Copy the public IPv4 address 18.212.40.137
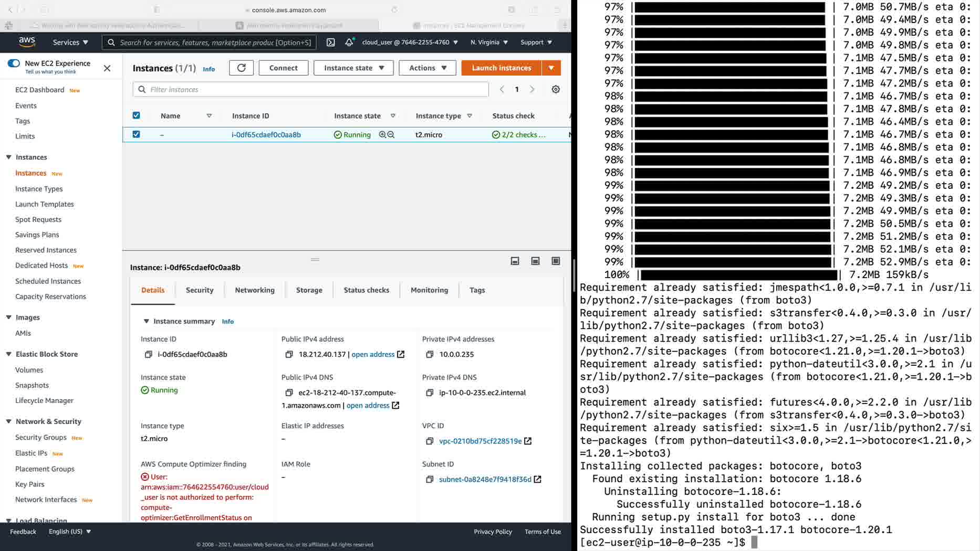 289,355
